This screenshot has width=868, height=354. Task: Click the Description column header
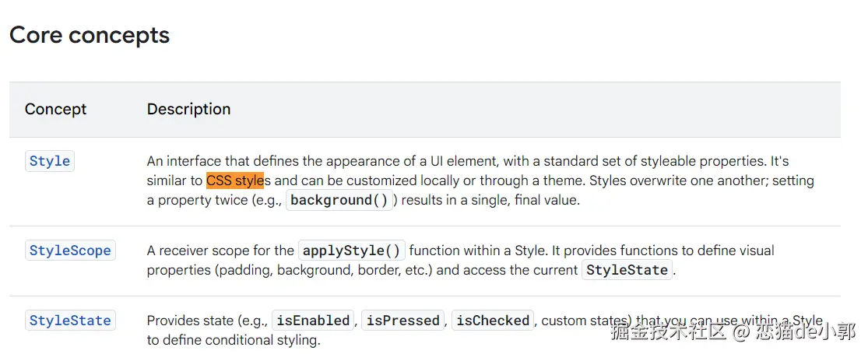(189, 109)
